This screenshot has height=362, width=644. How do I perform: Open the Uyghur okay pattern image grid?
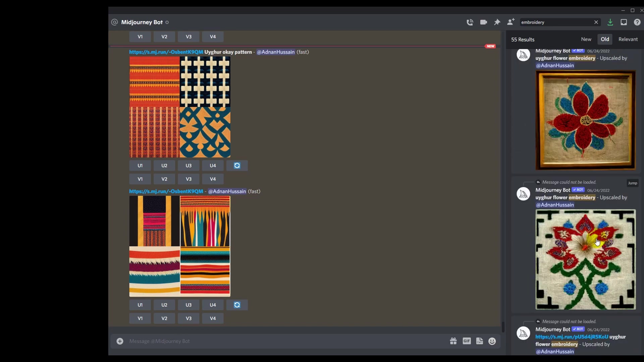(x=180, y=107)
